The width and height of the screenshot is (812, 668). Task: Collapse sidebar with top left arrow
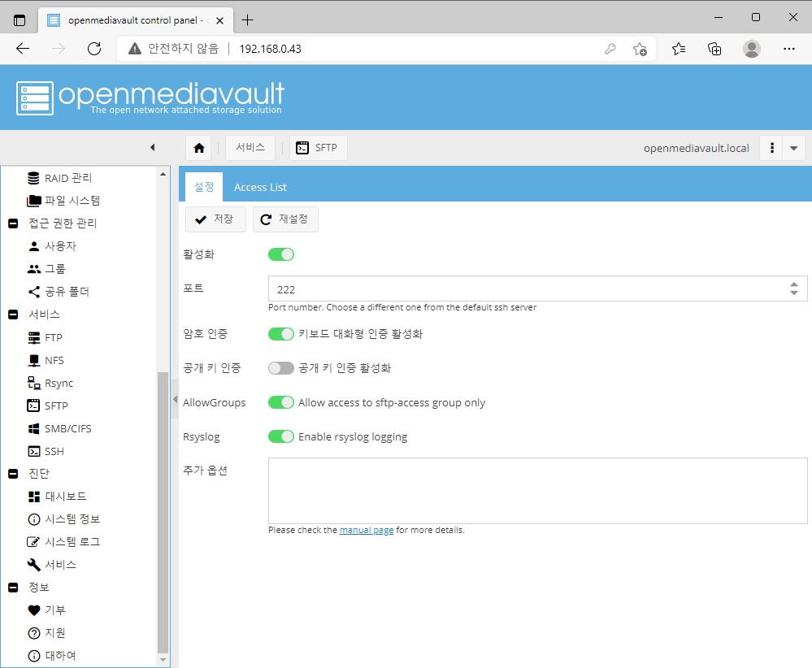tap(152, 148)
